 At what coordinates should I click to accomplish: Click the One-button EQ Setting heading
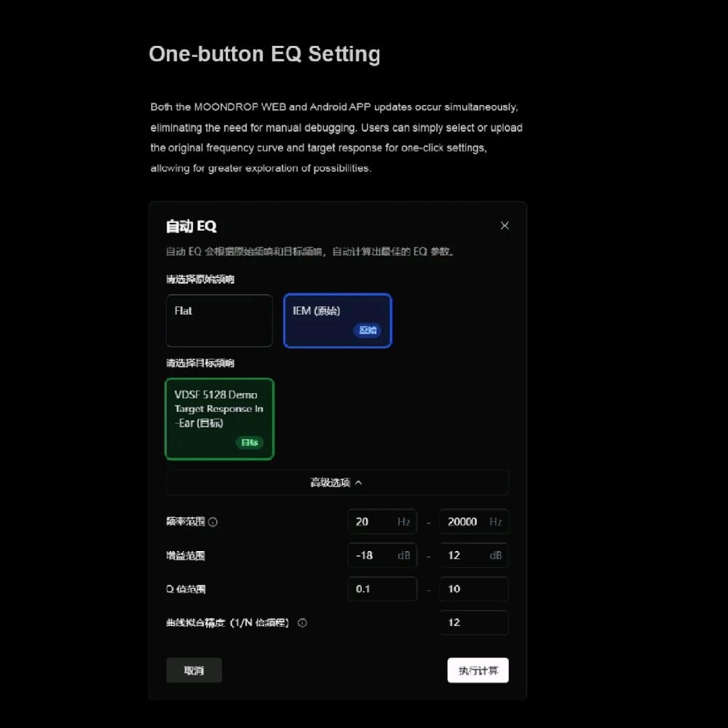point(265,54)
